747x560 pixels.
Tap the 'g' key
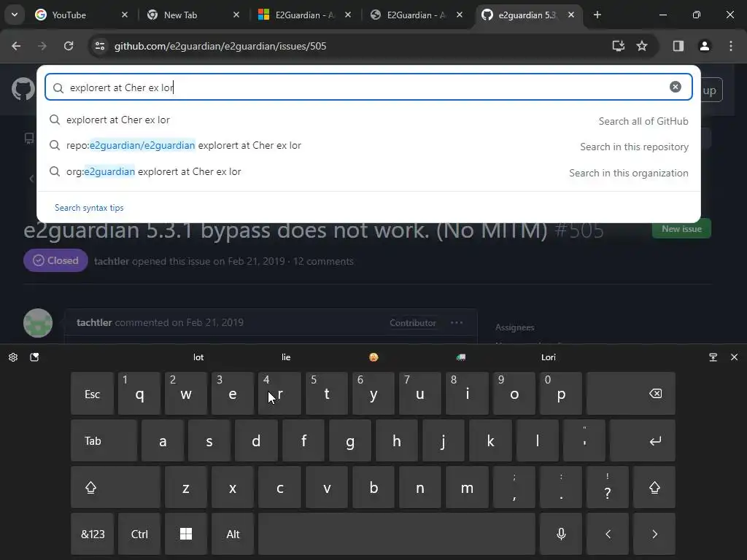coord(349,440)
